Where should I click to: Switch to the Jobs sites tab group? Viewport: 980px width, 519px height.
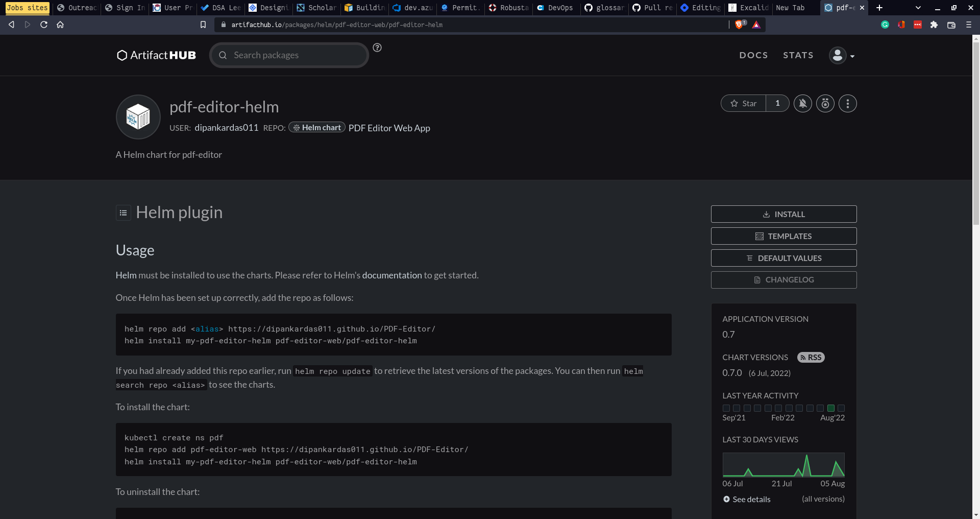[x=27, y=8]
